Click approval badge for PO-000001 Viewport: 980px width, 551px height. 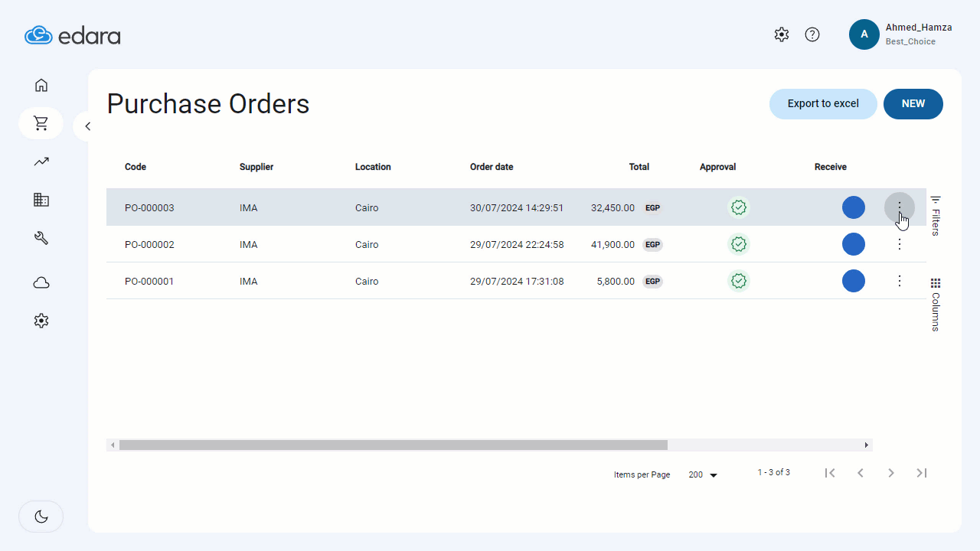click(739, 281)
